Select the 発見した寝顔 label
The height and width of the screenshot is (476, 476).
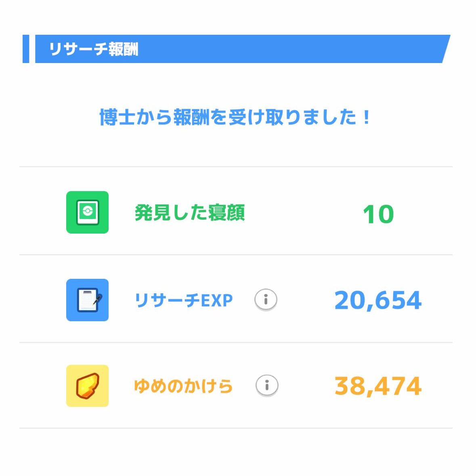click(x=189, y=213)
